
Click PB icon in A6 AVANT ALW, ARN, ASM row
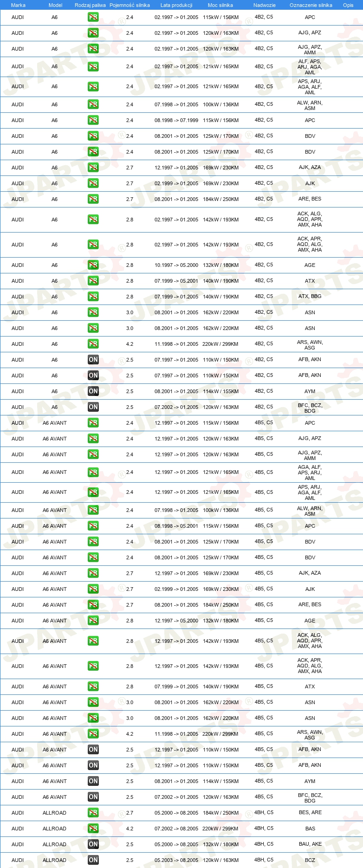tap(93, 510)
